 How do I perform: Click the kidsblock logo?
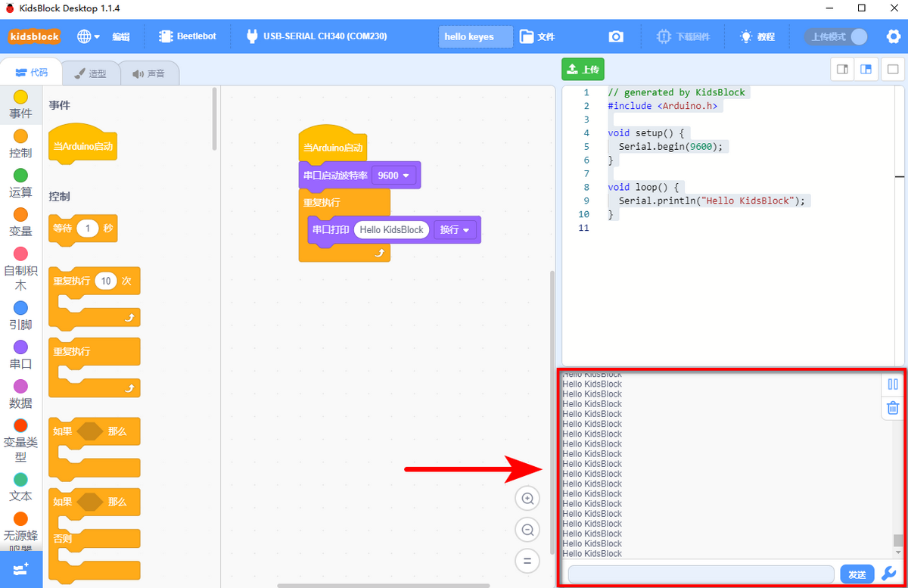[x=34, y=36]
